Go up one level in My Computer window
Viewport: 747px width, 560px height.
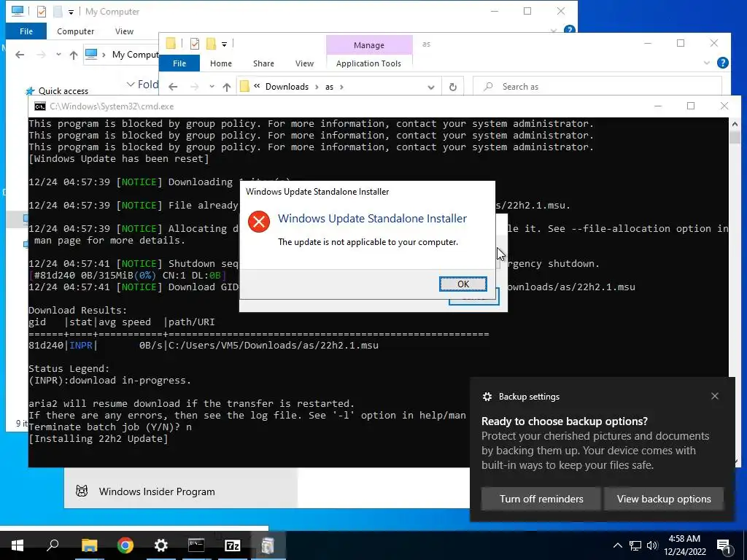[74, 55]
